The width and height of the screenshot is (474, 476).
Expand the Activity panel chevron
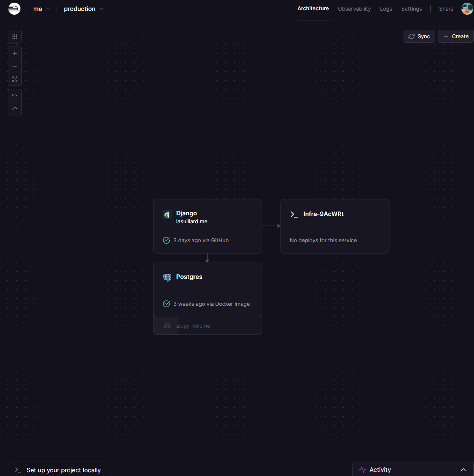click(463, 470)
